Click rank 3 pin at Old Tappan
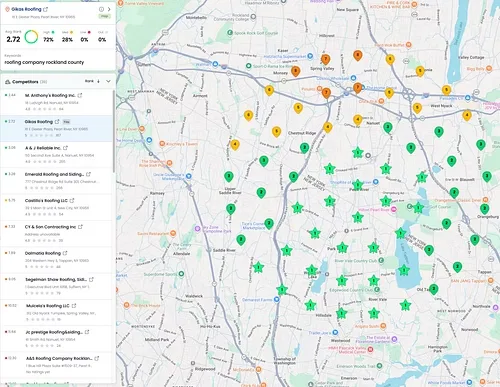 tap(433, 289)
